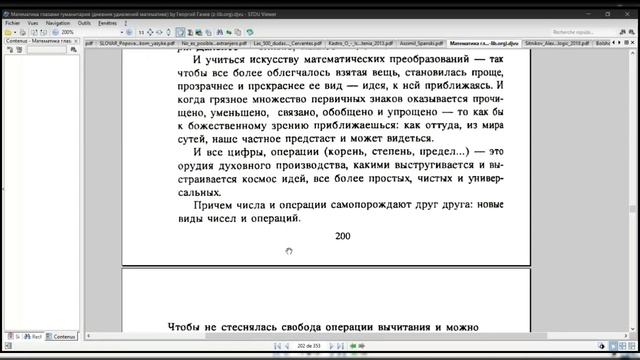Click the fit width icon
This screenshot has height=360, width=640.
[159, 32]
